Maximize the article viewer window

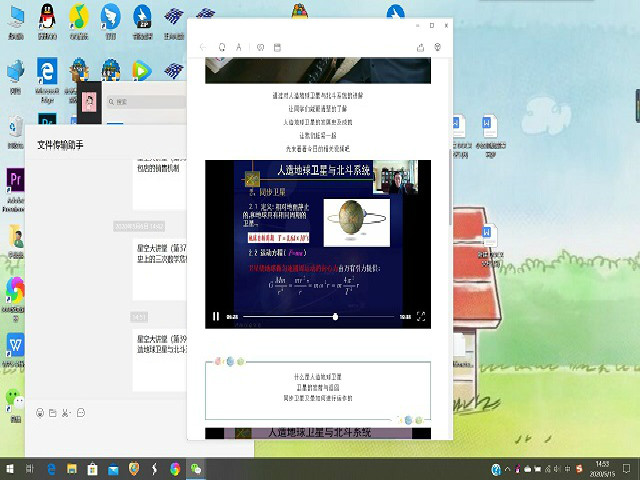[x=432, y=25]
